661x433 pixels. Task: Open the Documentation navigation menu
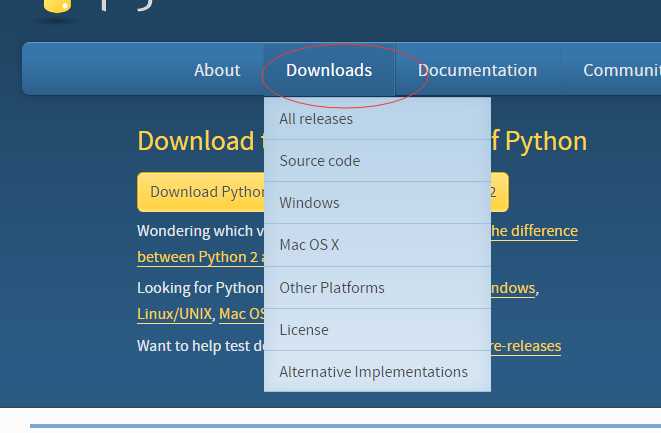click(477, 70)
